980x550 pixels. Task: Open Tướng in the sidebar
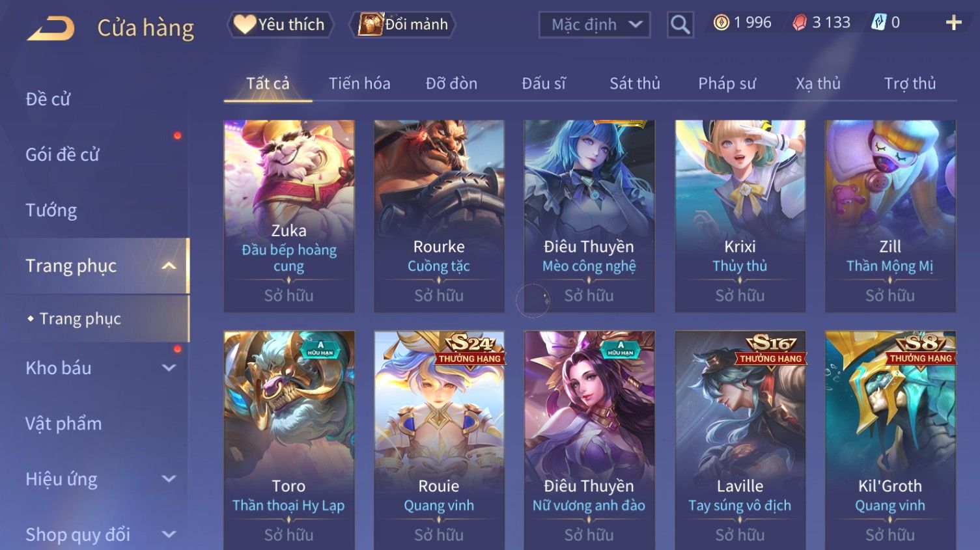[x=51, y=210]
